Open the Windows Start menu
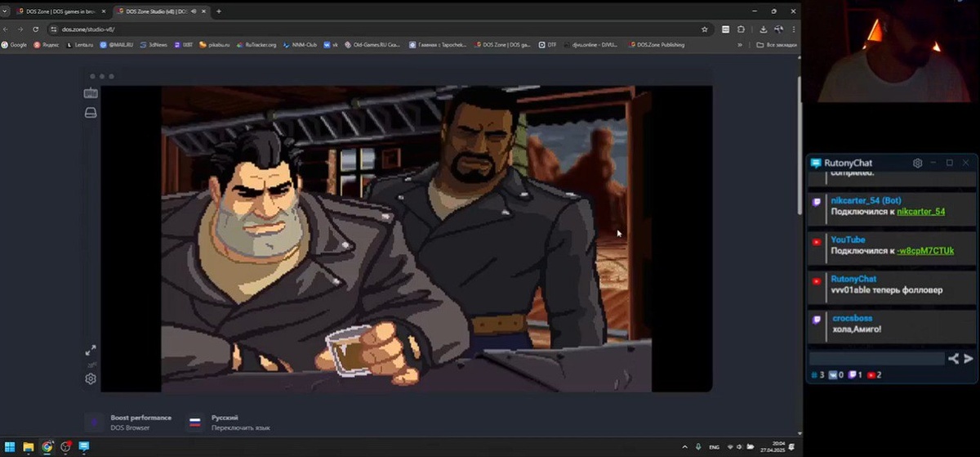Viewport: 980px width, 457px height. [x=10, y=447]
